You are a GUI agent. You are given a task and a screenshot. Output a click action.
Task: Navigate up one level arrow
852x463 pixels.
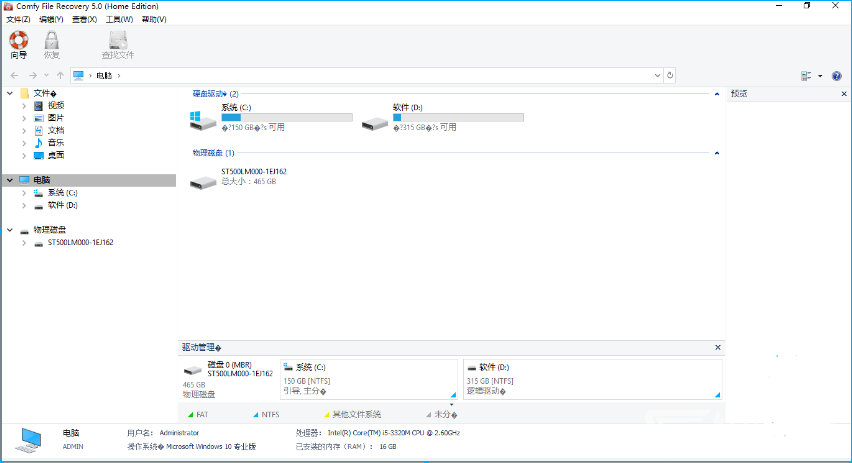pos(60,76)
